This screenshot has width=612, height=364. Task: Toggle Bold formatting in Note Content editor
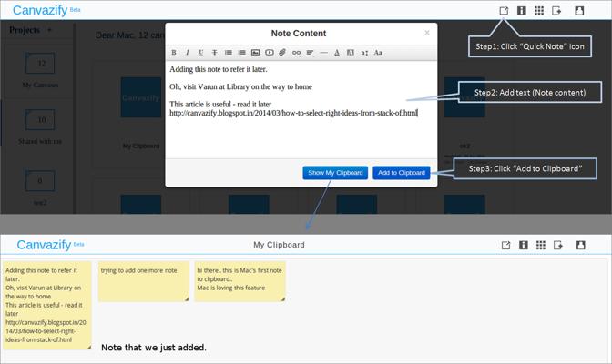pos(174,52)
